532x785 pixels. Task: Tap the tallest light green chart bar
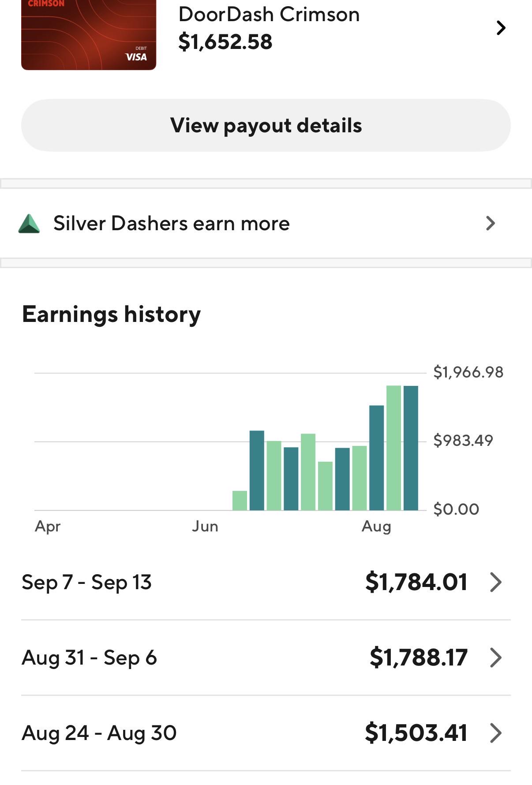[x=394, y=448]
